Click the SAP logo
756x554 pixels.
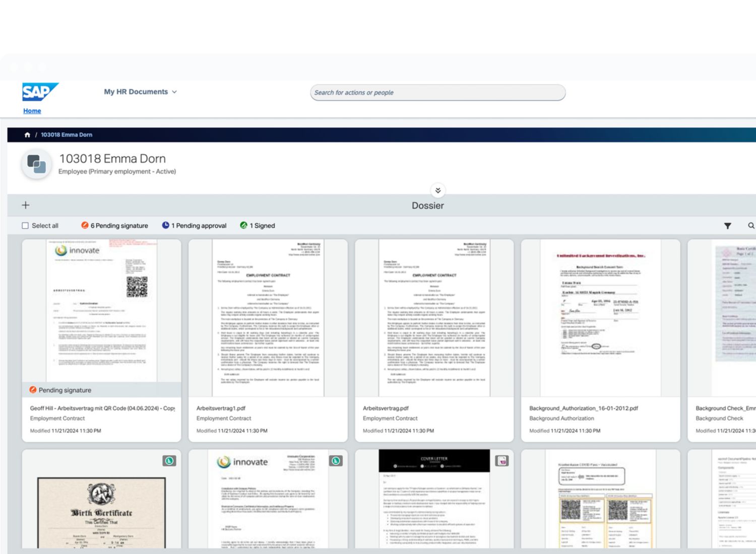click(40, 92)
